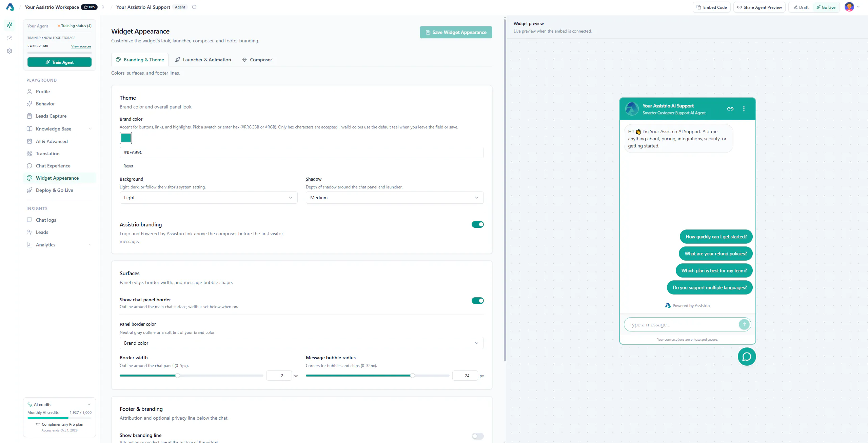The image size is (868, 443).
Task: Click the brand color hex input field
Action: (x=301, y=153)
